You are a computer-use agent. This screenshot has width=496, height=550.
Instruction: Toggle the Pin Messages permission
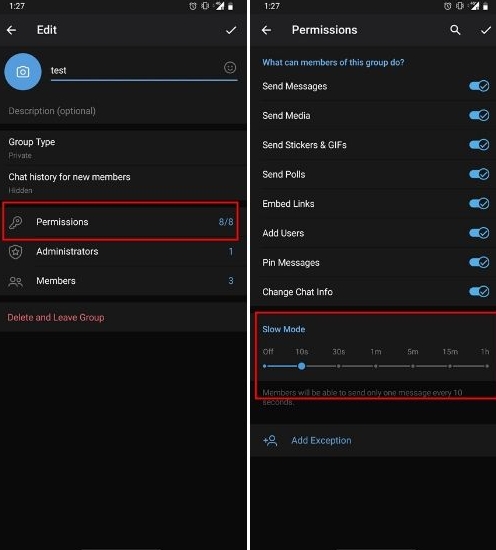coord(479,262)
